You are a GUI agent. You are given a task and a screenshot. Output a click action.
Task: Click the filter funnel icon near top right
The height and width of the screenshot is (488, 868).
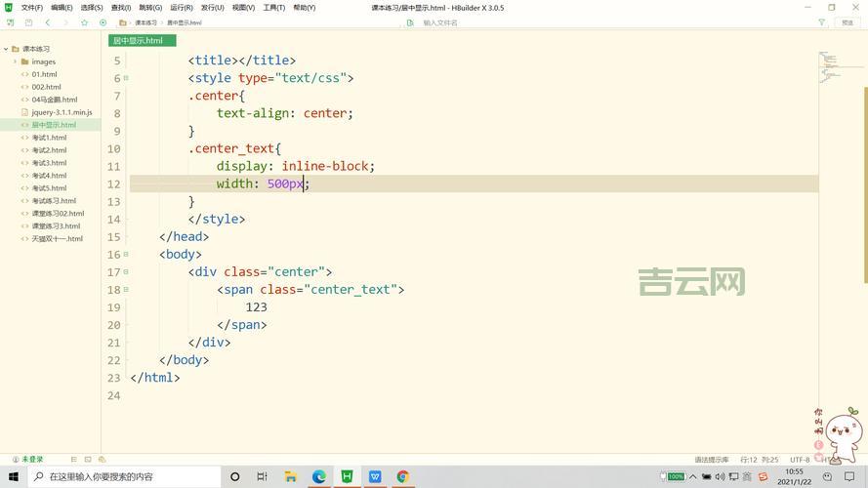821,22
